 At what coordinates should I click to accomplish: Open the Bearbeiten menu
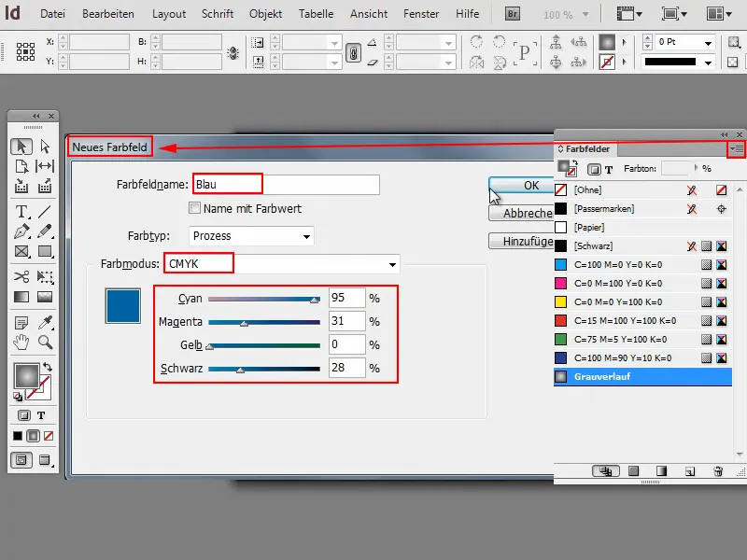(x=108, y=14)
